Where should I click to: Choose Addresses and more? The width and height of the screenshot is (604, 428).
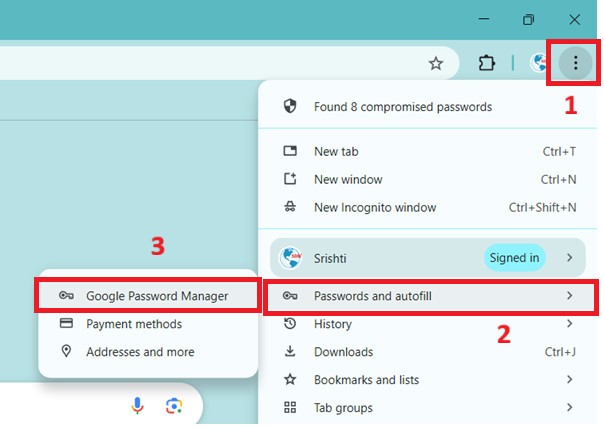tap(140, 352)
